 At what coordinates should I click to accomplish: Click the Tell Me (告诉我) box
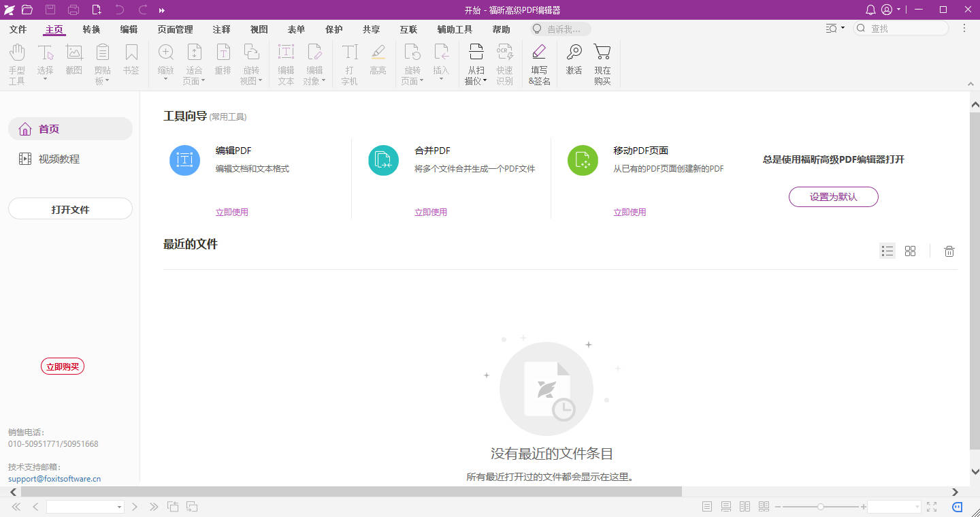pos(561,29)
